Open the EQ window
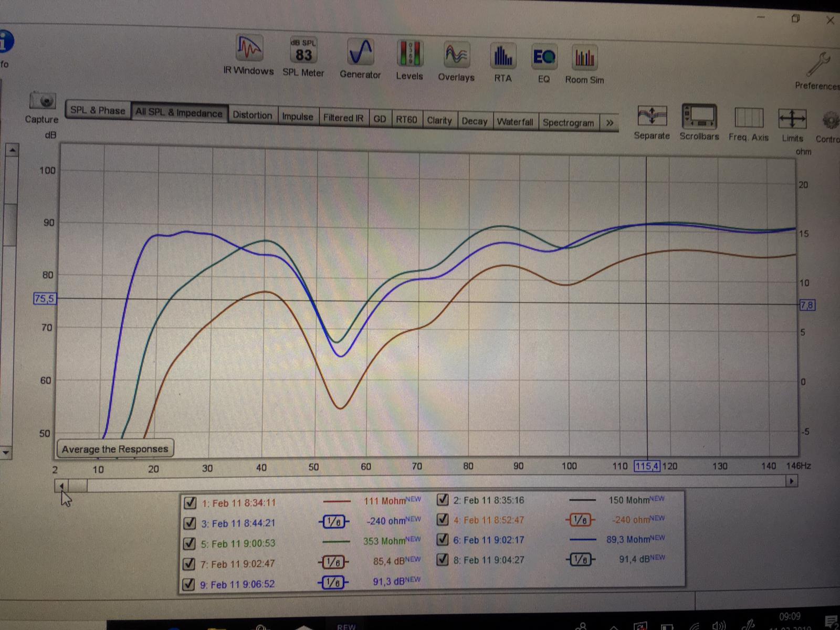 (x=543, y=57)
